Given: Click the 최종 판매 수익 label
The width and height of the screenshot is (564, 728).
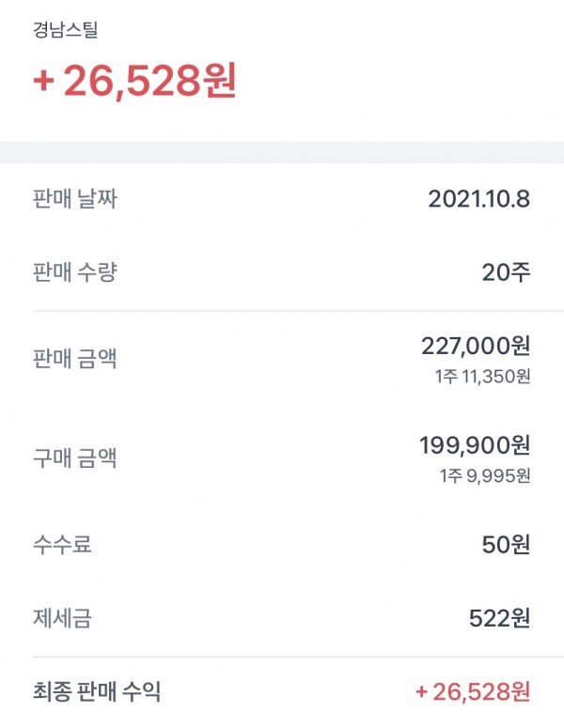Looking at the screenshot, I should click(x=97, y=693).
